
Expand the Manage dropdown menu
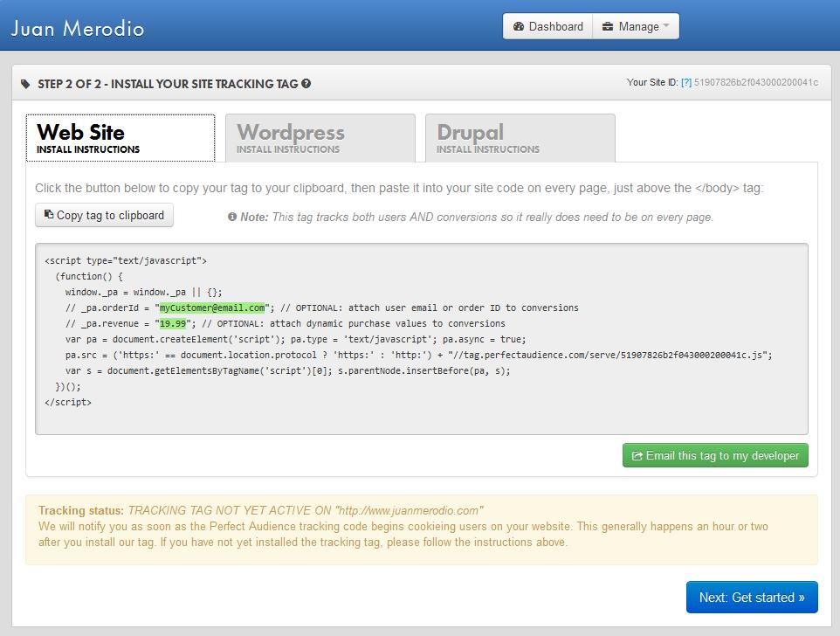click(636, 26)
